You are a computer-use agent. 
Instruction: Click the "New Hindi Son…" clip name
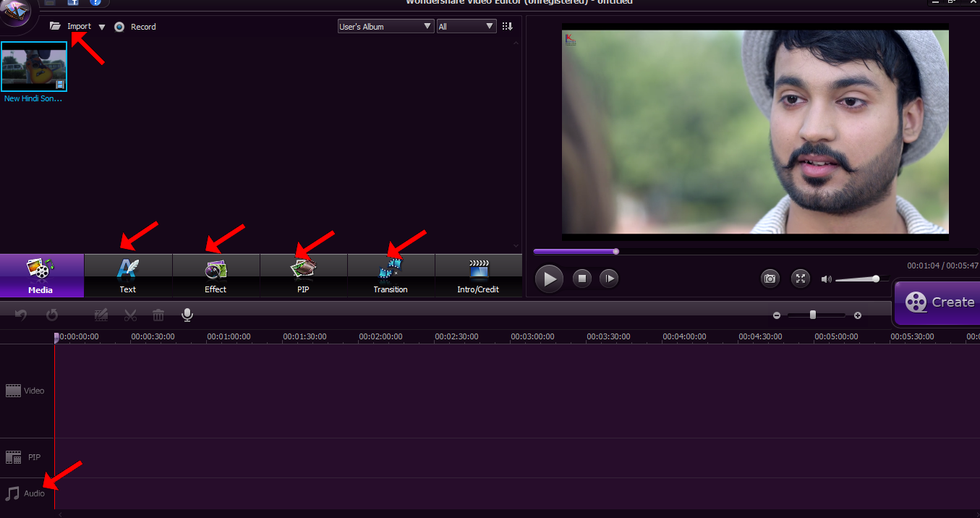point(34,99)
